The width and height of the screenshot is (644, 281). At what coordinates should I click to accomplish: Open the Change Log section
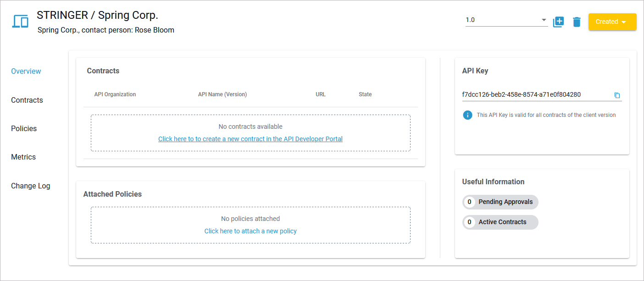tap(31, 186)
